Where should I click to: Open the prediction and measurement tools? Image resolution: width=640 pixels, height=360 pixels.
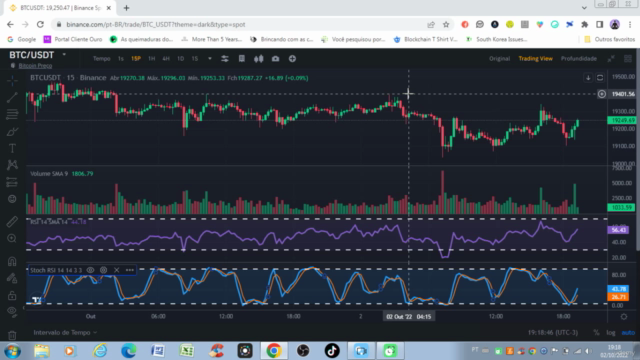pyautogui.click(x=12, y=182)
